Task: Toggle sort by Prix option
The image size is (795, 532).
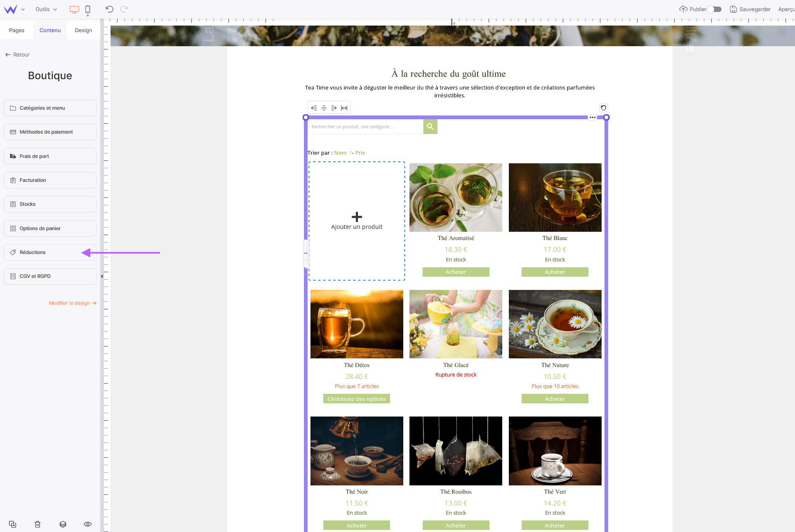Action: point(360,153)
